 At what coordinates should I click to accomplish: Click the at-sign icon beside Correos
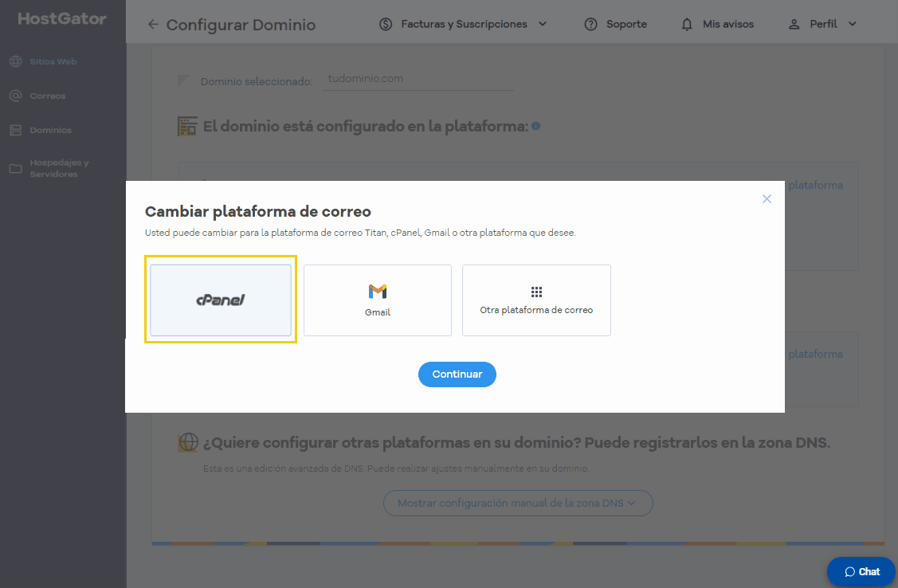coord(15,96)
